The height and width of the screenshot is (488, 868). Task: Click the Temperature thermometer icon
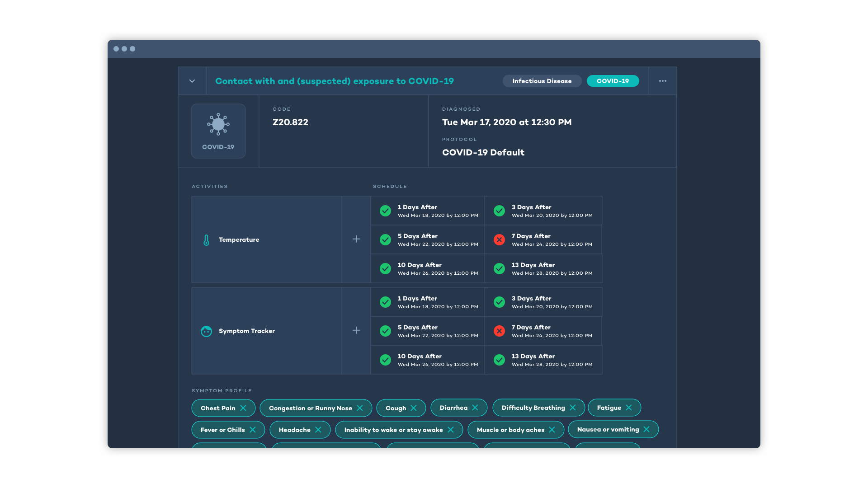coord(206,240)
